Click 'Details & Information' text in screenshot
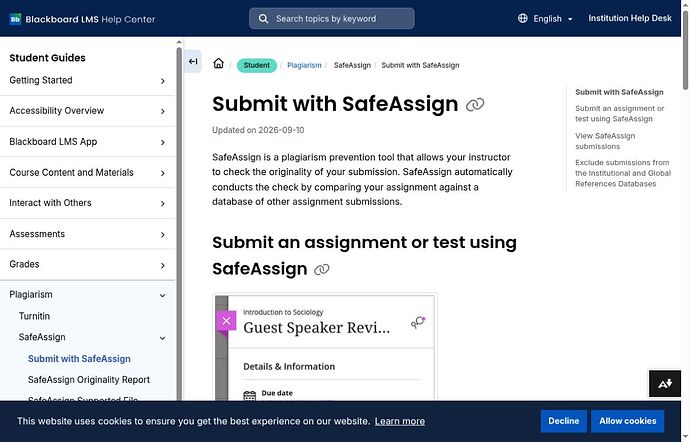 point(289,366)
